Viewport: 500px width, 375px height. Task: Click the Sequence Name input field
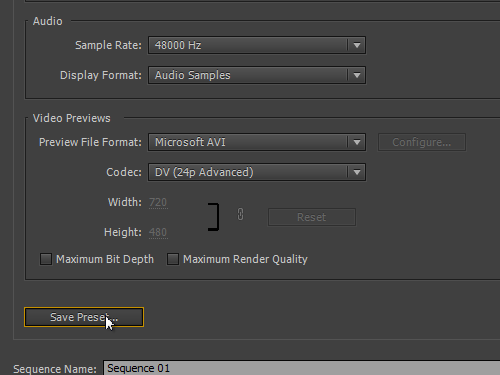(302, 368)
